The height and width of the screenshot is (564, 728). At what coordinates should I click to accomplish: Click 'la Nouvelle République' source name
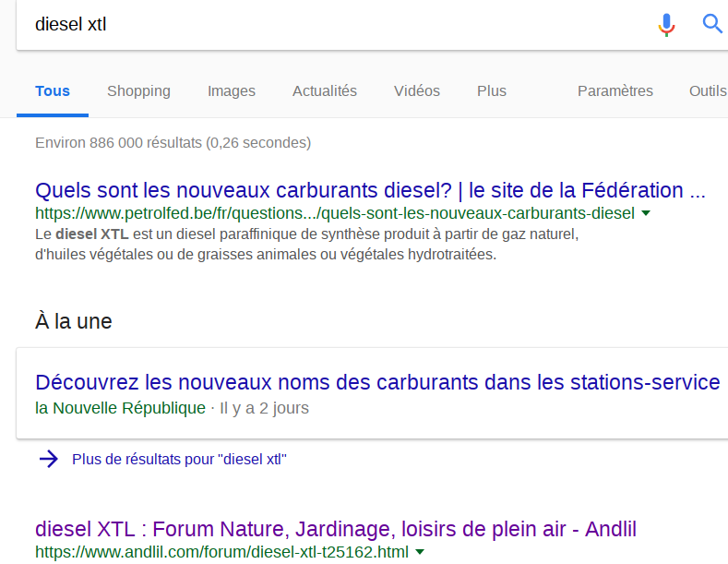[x=120, y=408]
